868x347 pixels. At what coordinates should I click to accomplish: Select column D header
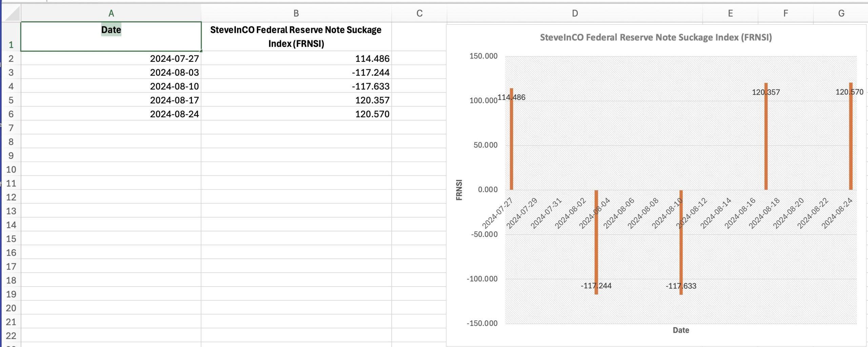point(575,13)
